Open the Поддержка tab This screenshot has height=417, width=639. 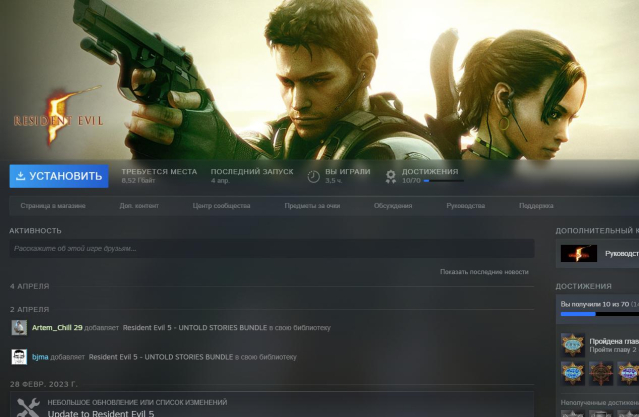(536, 206)
